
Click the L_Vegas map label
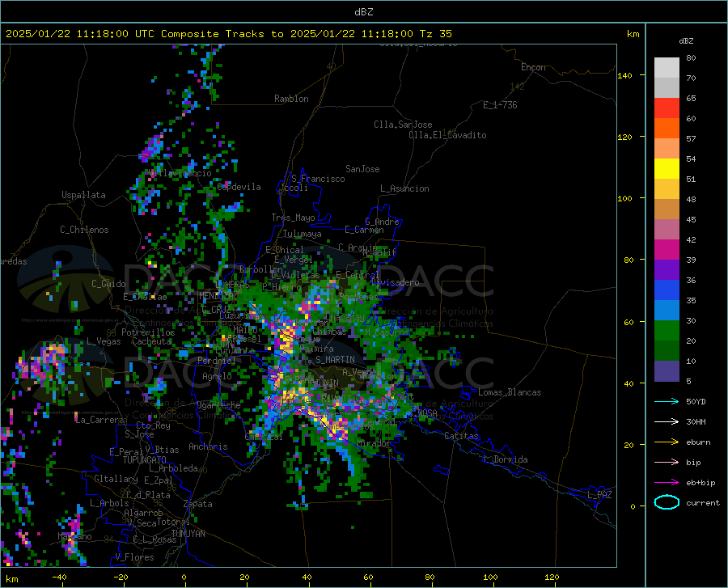pyautogui.click(x=104, y=341)
